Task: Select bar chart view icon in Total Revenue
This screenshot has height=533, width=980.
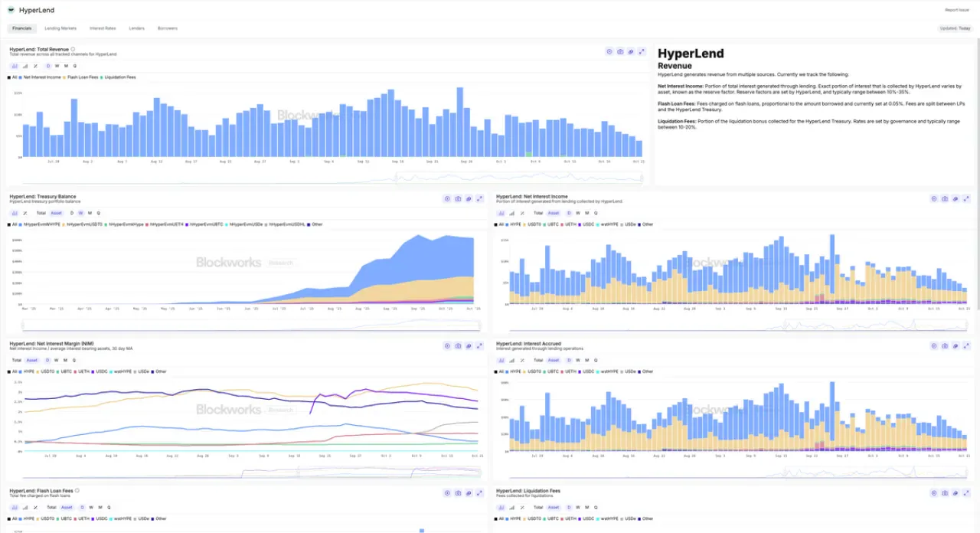Action: pyautogui.click(x=15, y=66)
